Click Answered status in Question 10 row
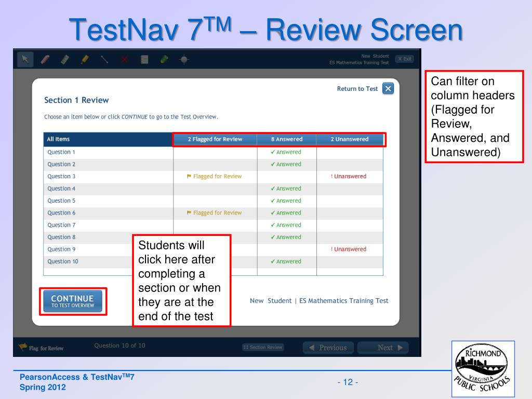The image size is (532, 399). tap(286, 262)
